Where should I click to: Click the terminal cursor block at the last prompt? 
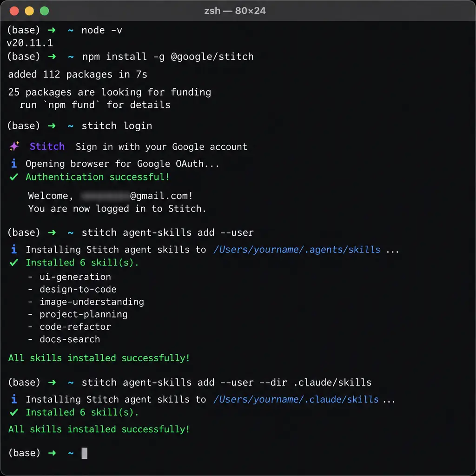coord(85,453)
